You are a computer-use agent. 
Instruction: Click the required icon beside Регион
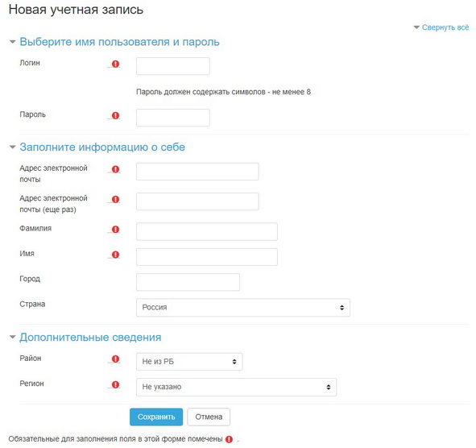click(x=115, y=384)
